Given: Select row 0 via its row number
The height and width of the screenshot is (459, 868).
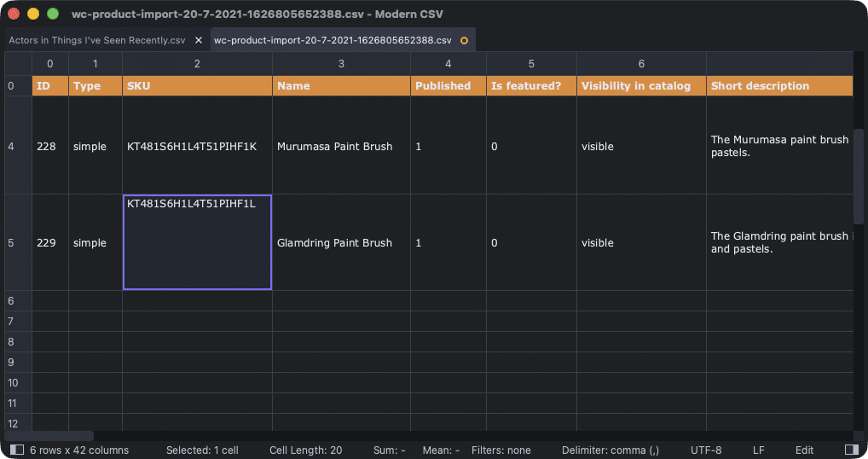Looking at the screenshot, I should [x=18, y=86].
